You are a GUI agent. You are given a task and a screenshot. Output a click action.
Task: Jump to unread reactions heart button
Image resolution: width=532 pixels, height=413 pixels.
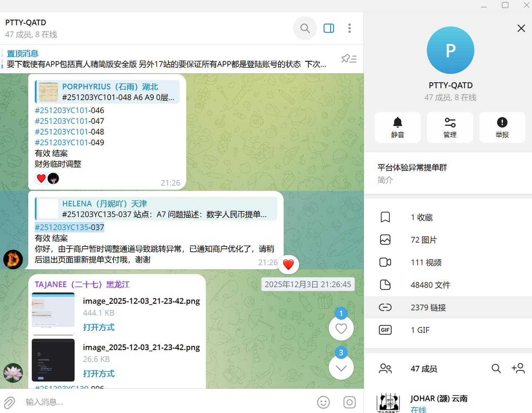coord(341,328)
